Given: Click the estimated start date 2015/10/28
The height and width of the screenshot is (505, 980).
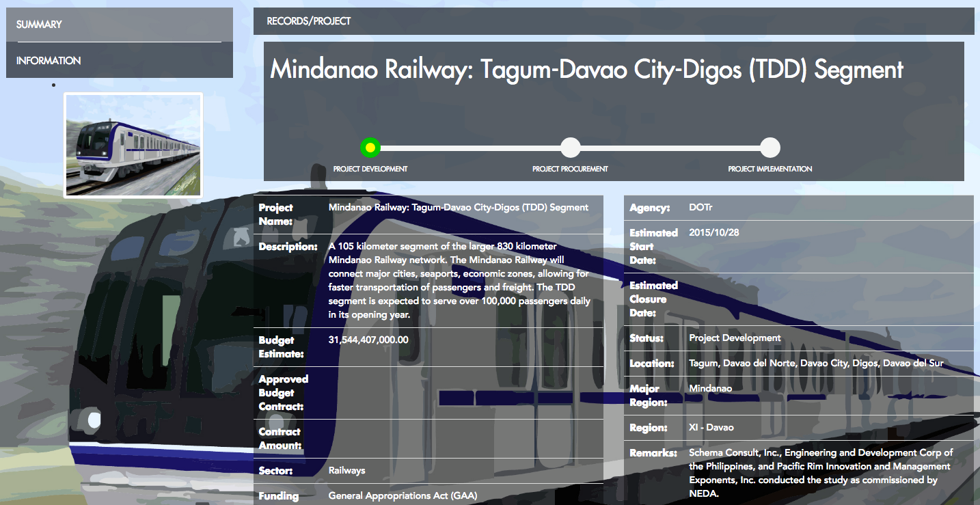Looking at the screenshot, I should click(714, 233).
